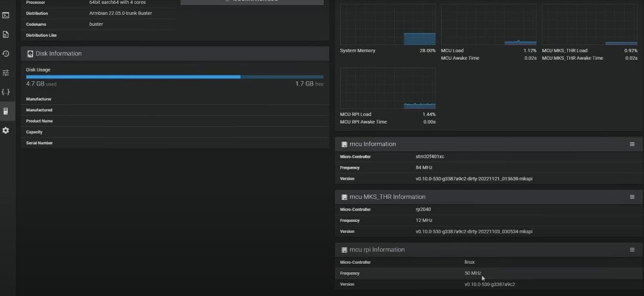Click the mcu rpi Information panel title
Image resolution: width=644 pixels, height=296 pixels.
click(377, 250)
